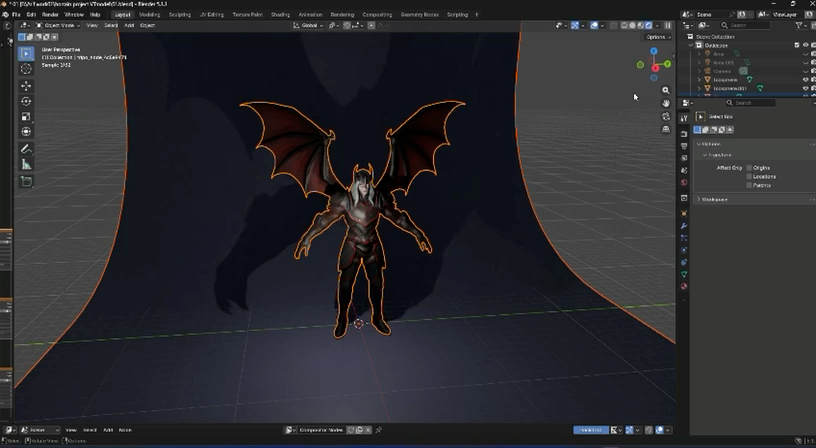Image resolution: width=816 pixels, height=448 pixels.
Task: Open the outliner filter dropdown
Action: [800, 25]
